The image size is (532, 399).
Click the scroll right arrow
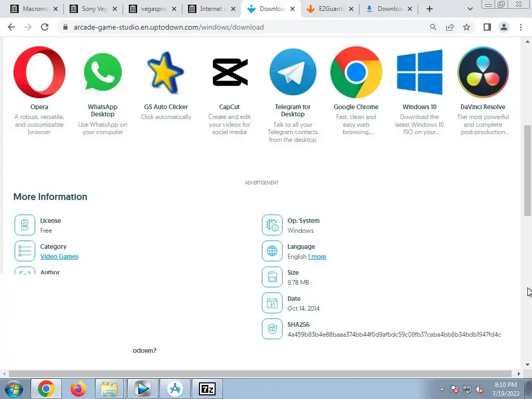pos(519,374)
